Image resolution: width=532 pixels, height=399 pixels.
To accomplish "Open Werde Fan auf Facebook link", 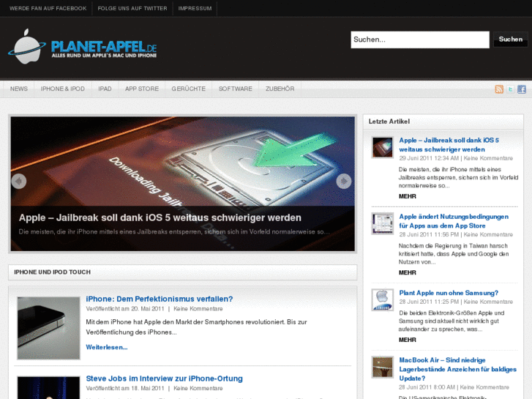I will click(x=48, y=9).
